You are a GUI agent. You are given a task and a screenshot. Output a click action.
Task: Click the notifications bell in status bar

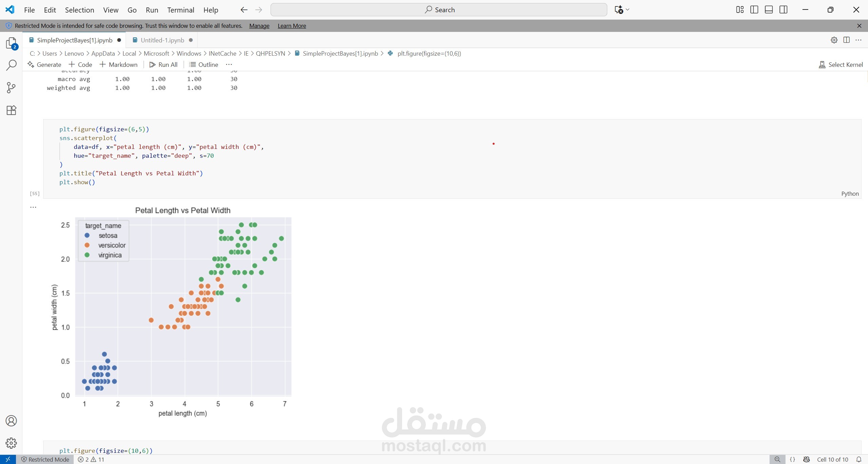859,459
